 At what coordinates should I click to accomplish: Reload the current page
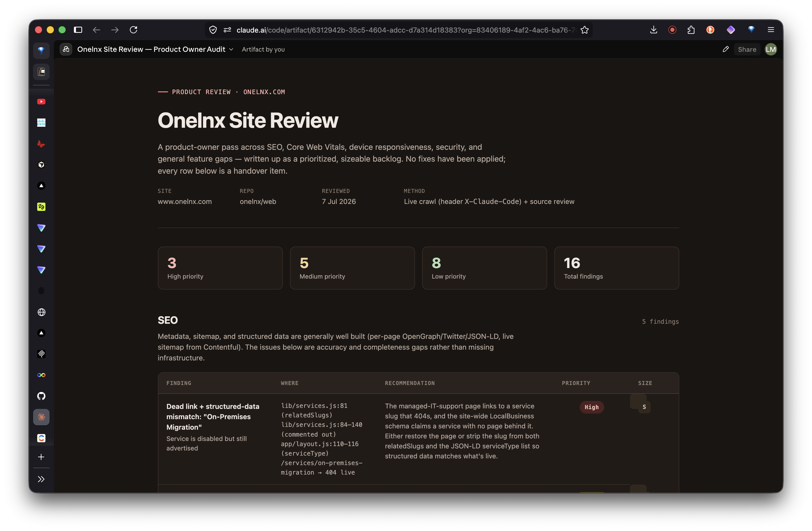133,30
